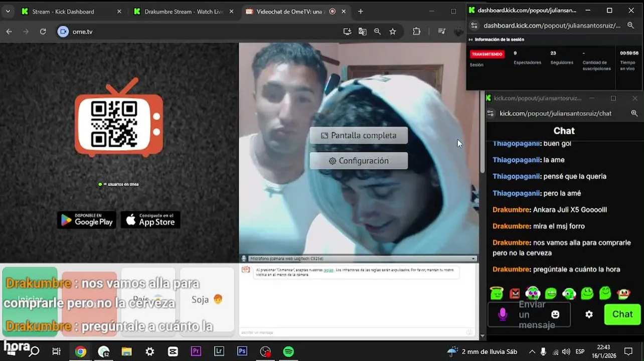The width and height of the screenshot is (644, 361).
Task: Insert the happy closed-eyes green emote
Action: [x=605, y=292]
